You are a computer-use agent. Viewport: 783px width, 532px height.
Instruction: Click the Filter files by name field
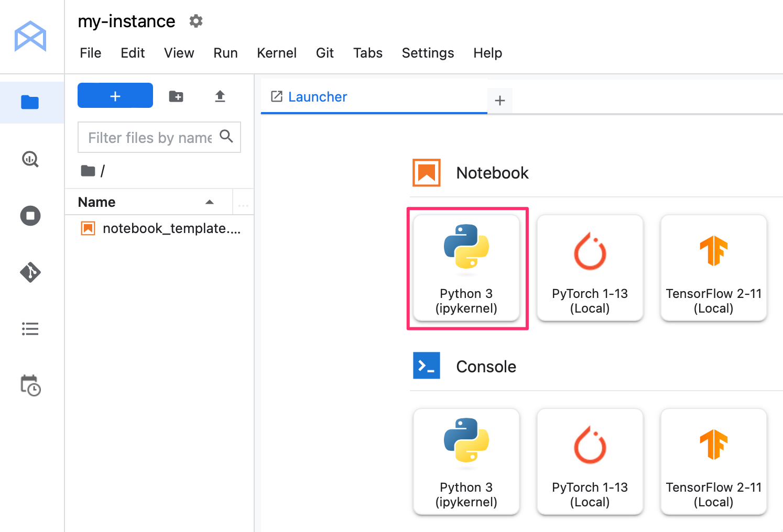(x=159, y=137)
